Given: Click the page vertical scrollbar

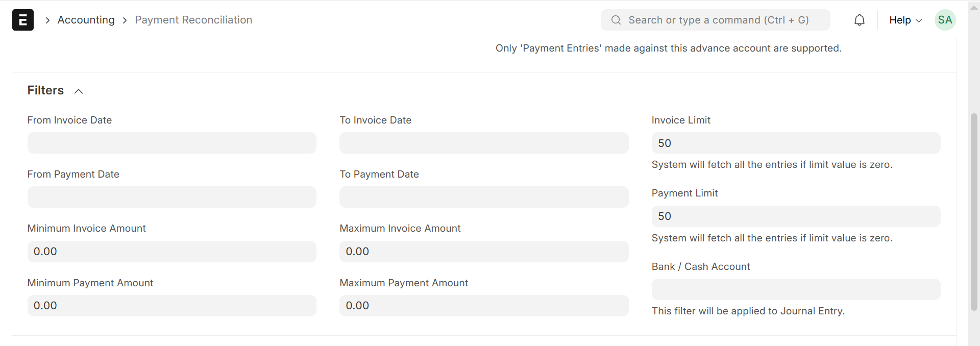Looking at the screenshot, I should (x=974, y=211).
